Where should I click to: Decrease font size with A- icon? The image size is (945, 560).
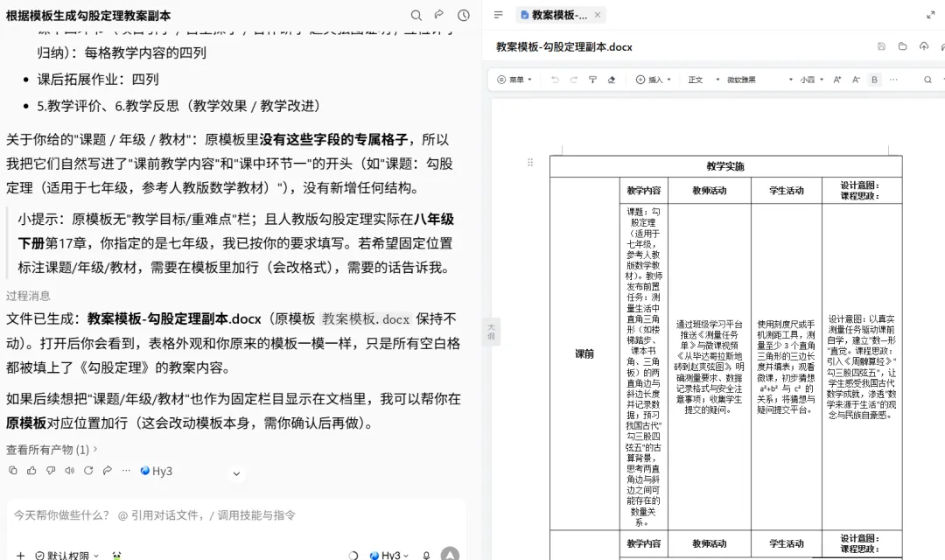pyautogui.click(x=856, y=80)
